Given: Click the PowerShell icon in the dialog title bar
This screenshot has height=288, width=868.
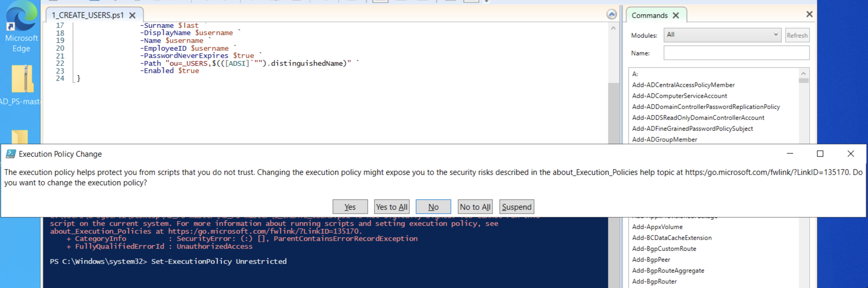Looking at the screenshot, I should (10, 154).
